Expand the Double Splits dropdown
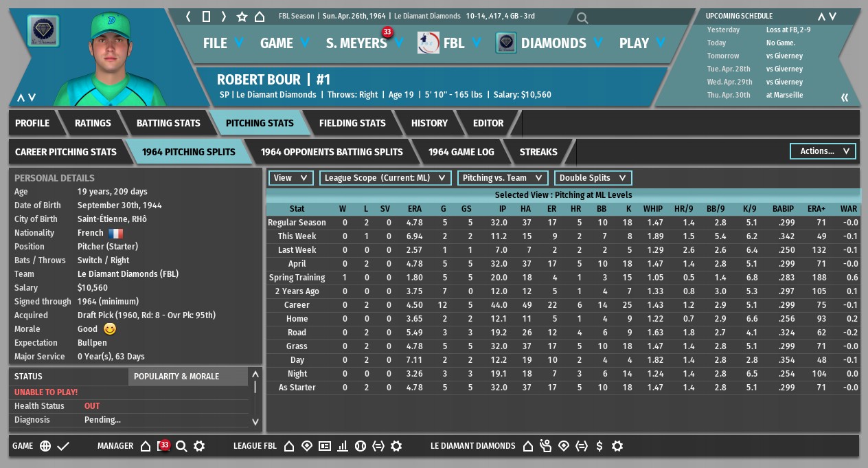868x468 pixels. point(593,178)
